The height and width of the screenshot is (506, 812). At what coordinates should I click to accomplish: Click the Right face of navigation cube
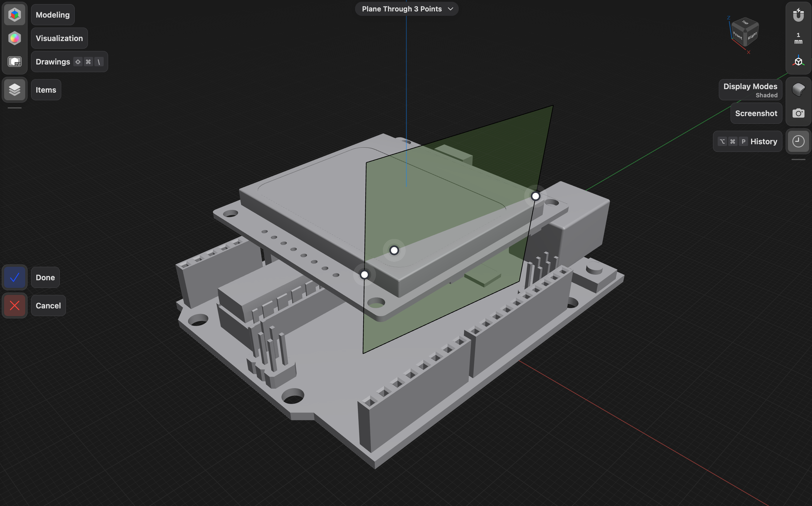coord(752,35)
